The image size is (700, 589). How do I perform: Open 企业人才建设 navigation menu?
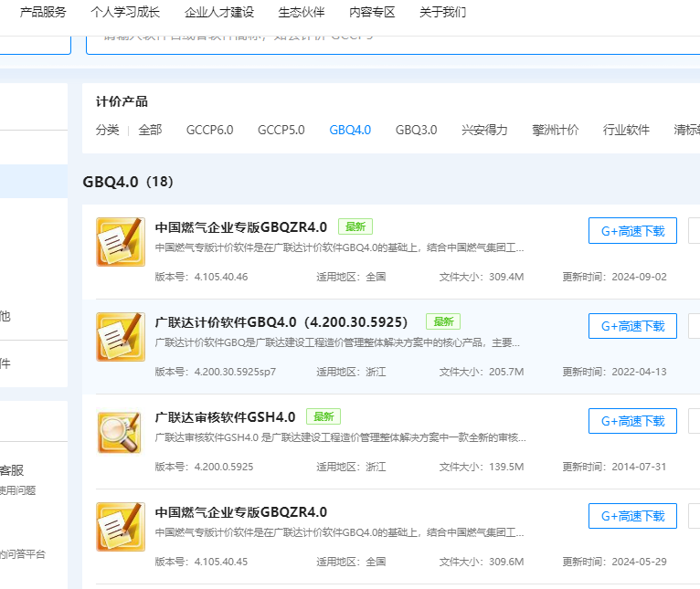218,12
